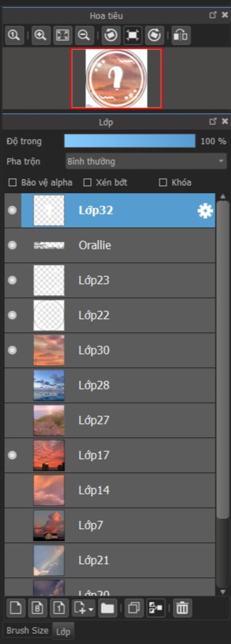This screenshot has height=644, width=231.
Task: Check the Khóa lock checkbox
Action: (163, 182)
